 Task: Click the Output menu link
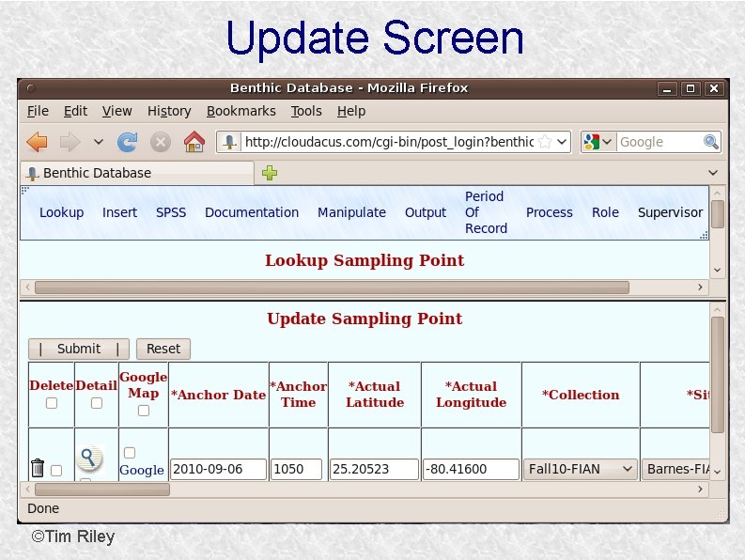click(426, 212)
